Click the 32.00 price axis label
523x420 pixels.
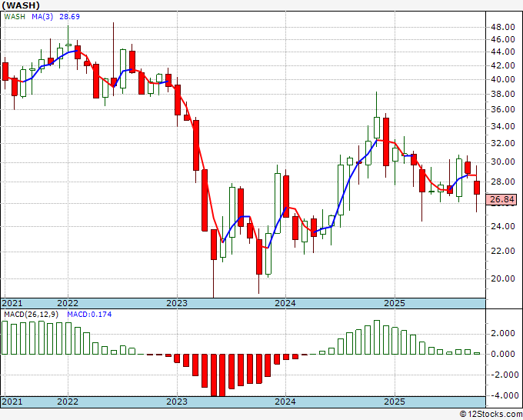[503, 143]
